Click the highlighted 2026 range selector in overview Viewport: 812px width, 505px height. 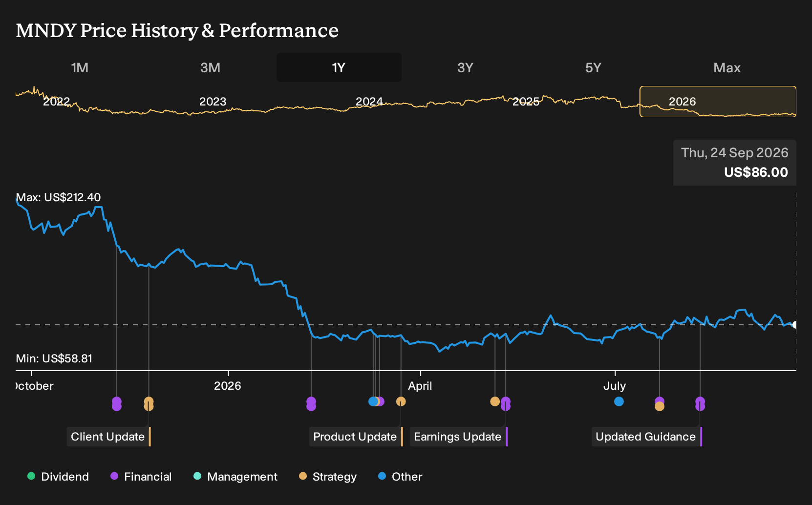[x=718, y=102]
